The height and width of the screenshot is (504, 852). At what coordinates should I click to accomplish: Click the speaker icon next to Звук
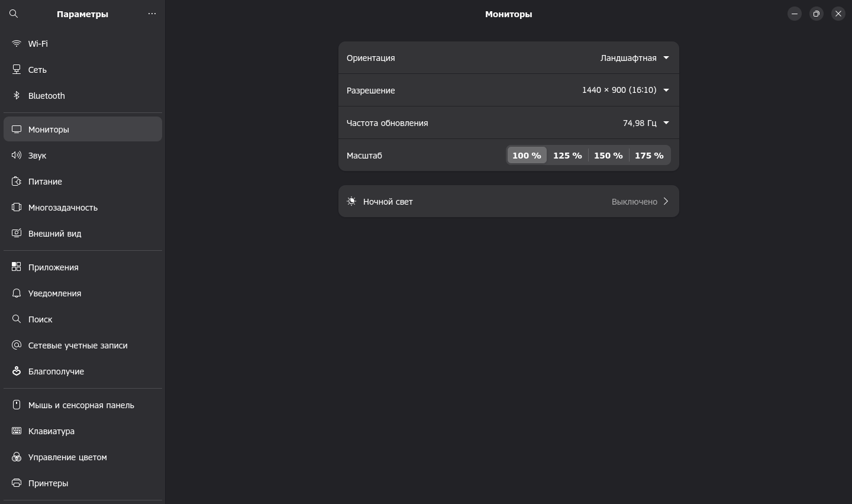click(17, 156)
